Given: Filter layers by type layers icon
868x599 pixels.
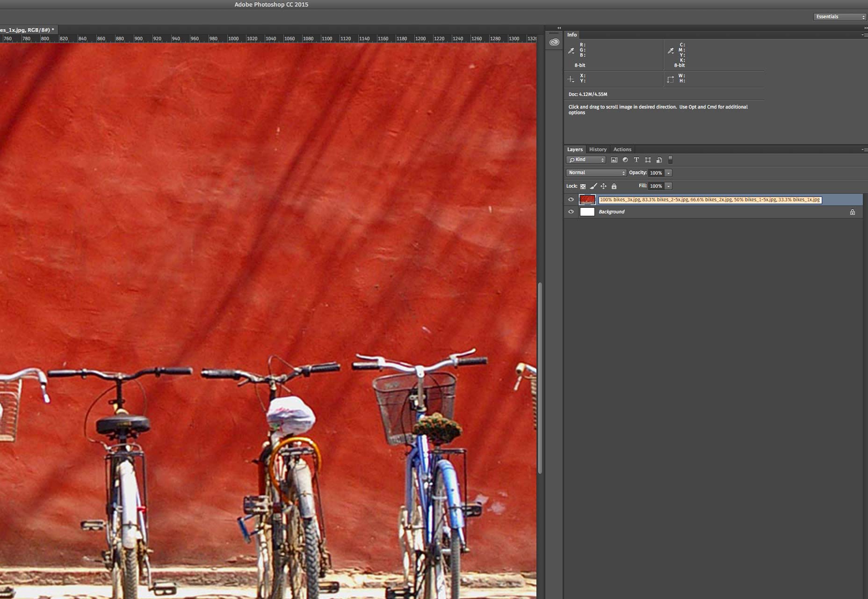Looking at the screenshot, I should click(x=637, y=160).
